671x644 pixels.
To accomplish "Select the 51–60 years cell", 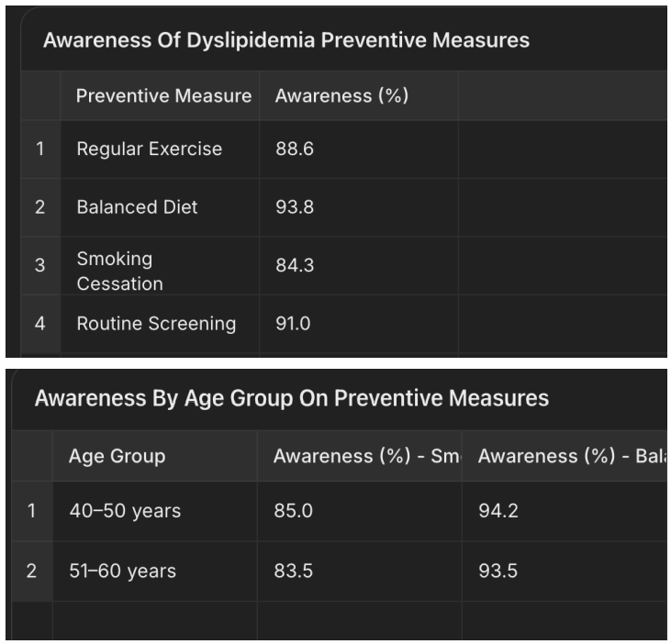I will tap(122, 571).
